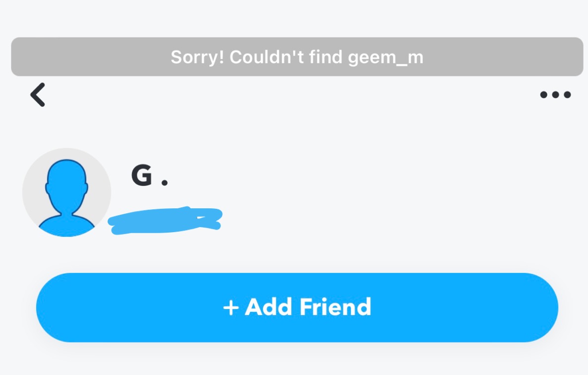Go back using the left chevron arrow

[x=38, y=95]
